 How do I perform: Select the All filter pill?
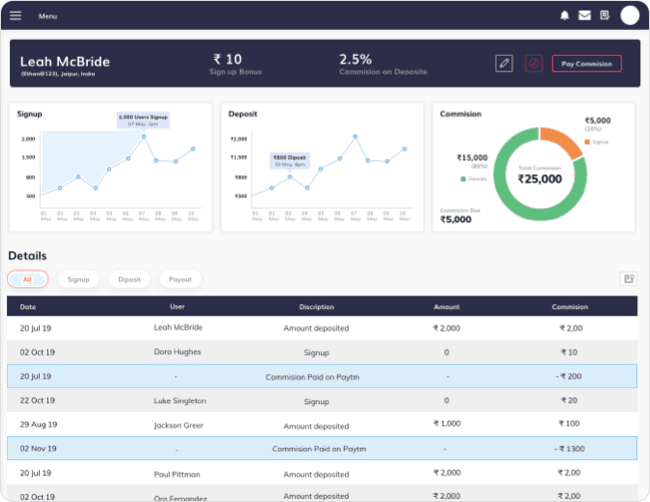coord(27,280)
